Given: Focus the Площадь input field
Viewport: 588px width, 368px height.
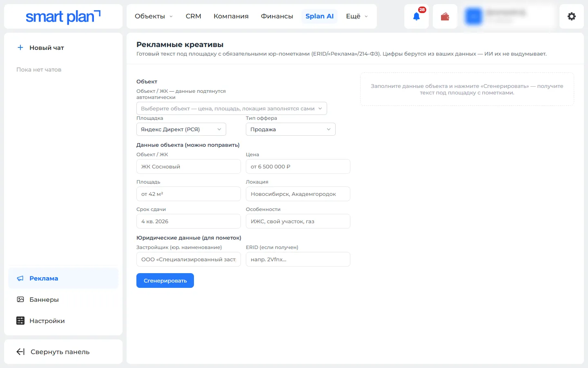Looking at the screenshot, I should point(189,194).
